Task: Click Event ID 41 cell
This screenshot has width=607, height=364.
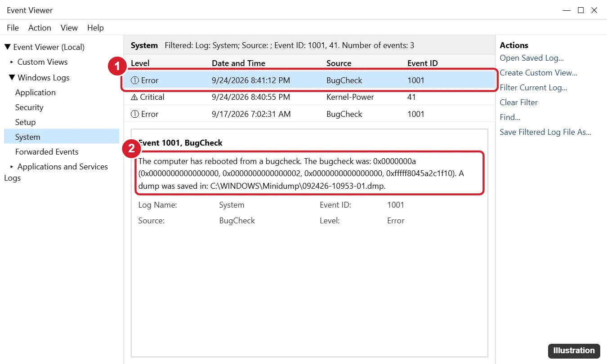Action: point(411,97)
